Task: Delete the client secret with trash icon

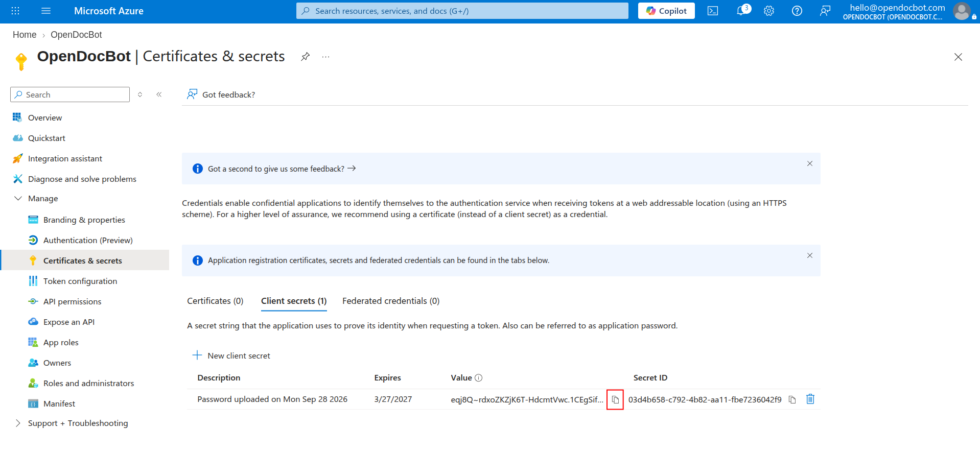Action: tap(810, 399)
